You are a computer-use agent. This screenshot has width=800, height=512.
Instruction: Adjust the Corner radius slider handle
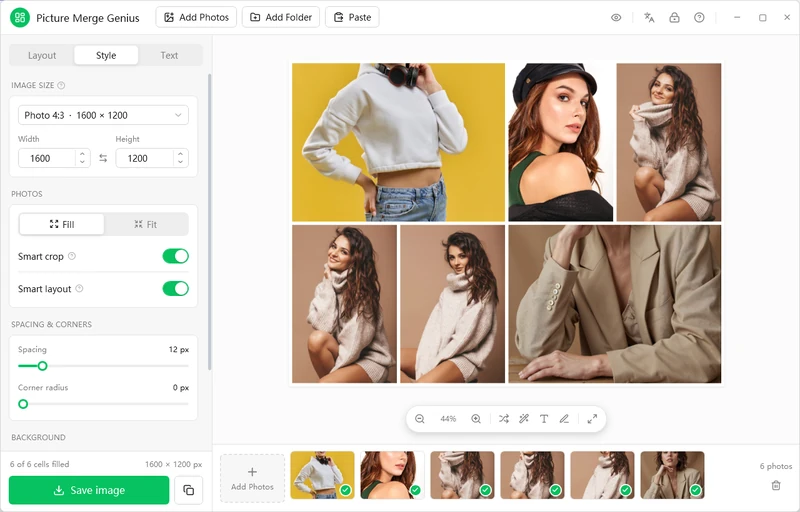click(23, 404)
